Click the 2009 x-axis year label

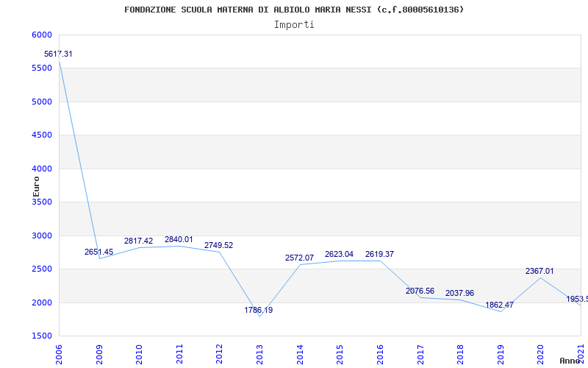tap(99, 355)
